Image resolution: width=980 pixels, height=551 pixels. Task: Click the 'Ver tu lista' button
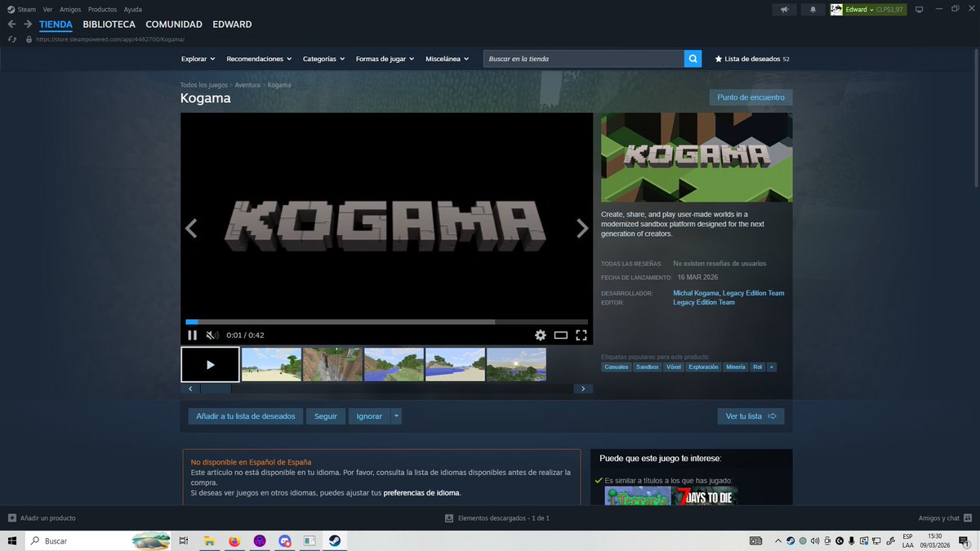pyautogui.click(x=751, y=416)
